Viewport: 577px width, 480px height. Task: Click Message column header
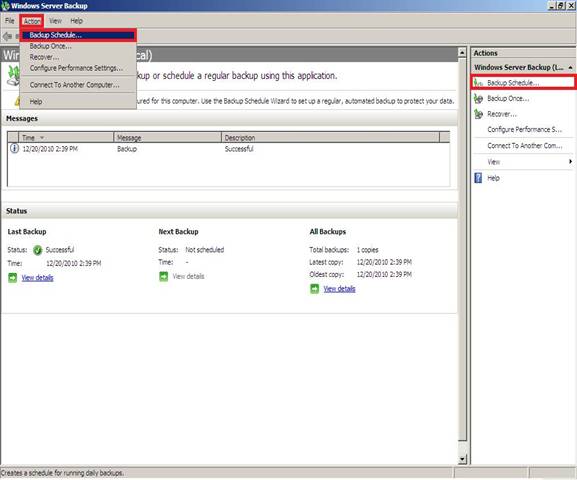(x=167, y=138)
